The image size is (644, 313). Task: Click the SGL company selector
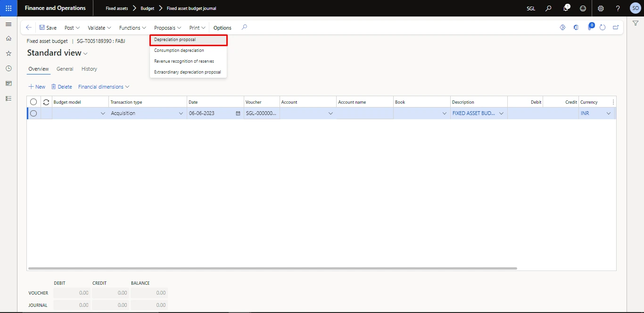[531, 8]
